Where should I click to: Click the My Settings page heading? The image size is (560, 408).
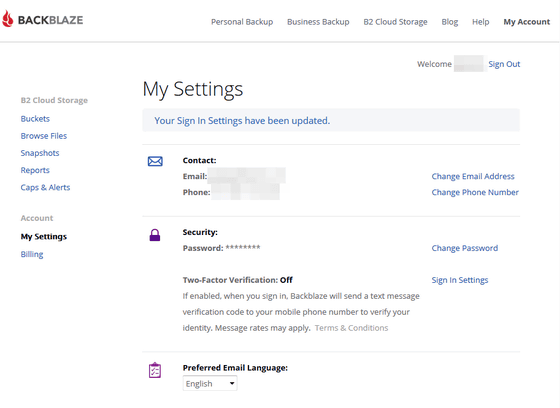tap(193, 89)
